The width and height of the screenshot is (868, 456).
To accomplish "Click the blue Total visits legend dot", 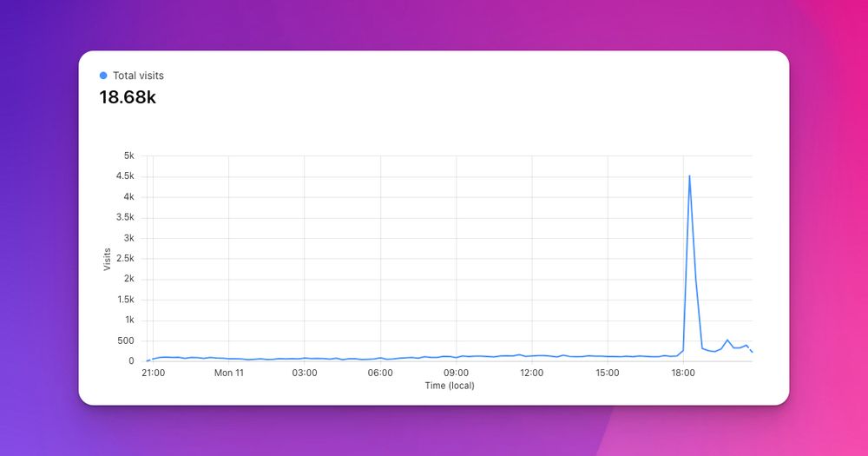I will 103,76.
